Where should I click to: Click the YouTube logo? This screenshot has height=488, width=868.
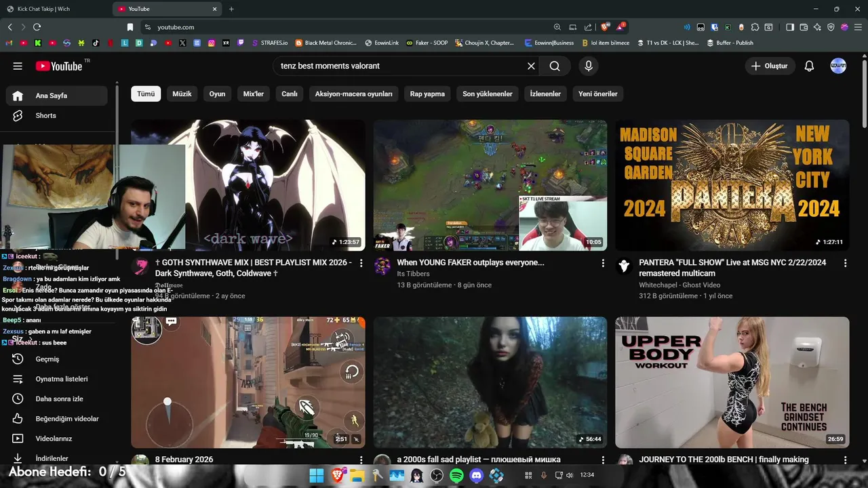point(59,66)
